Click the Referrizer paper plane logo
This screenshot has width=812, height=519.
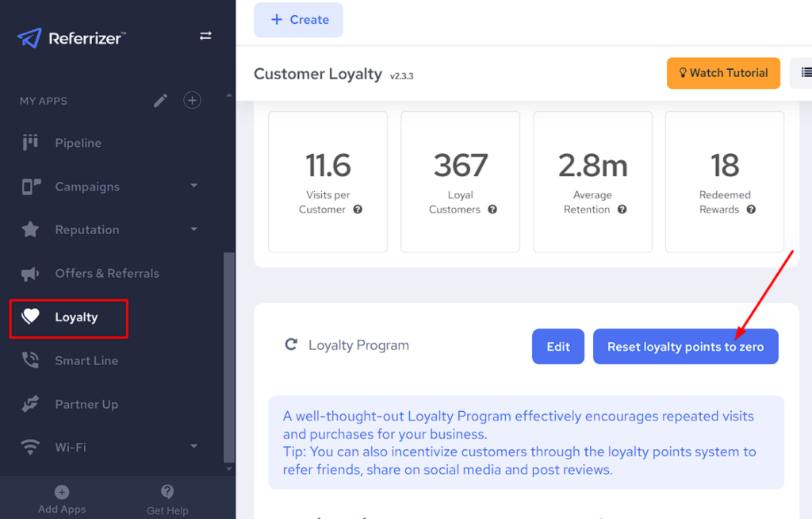[x=29, y=37]
